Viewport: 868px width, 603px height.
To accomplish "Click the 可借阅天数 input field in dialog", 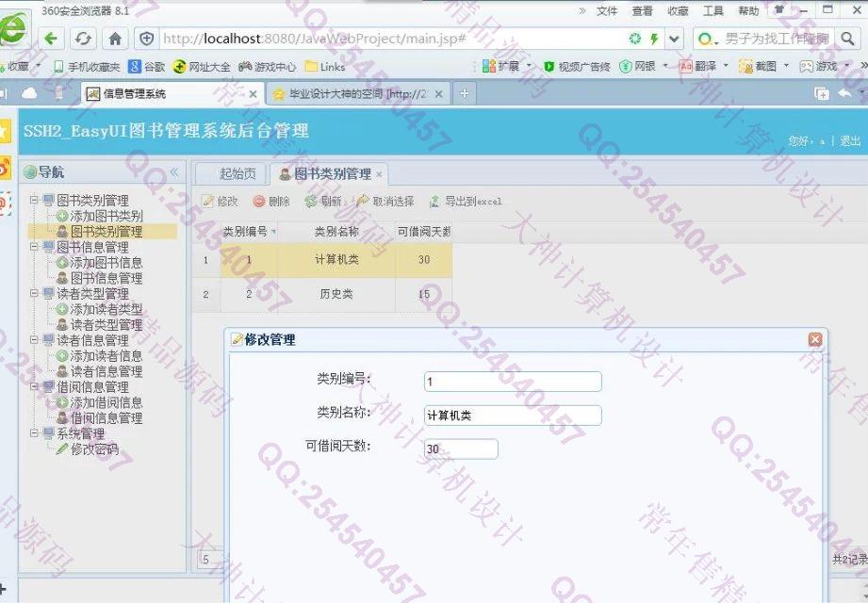I will pyautogui.click(x=461, y=448).
